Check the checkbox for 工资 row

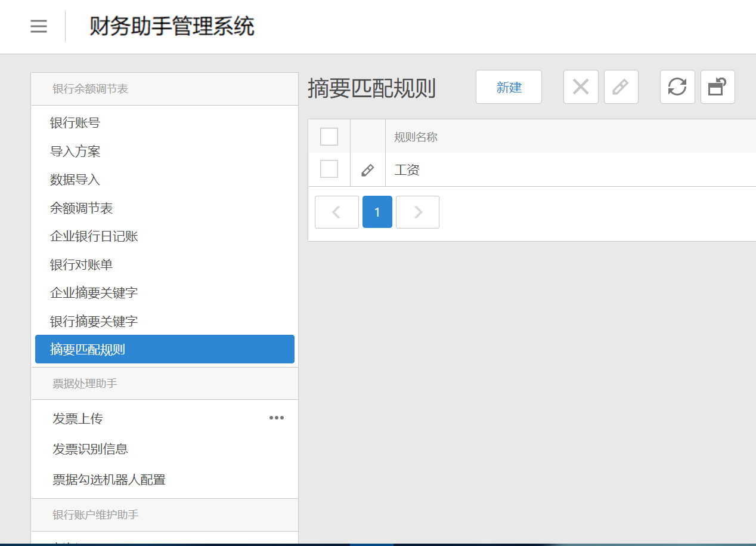[x=329, y=169]
